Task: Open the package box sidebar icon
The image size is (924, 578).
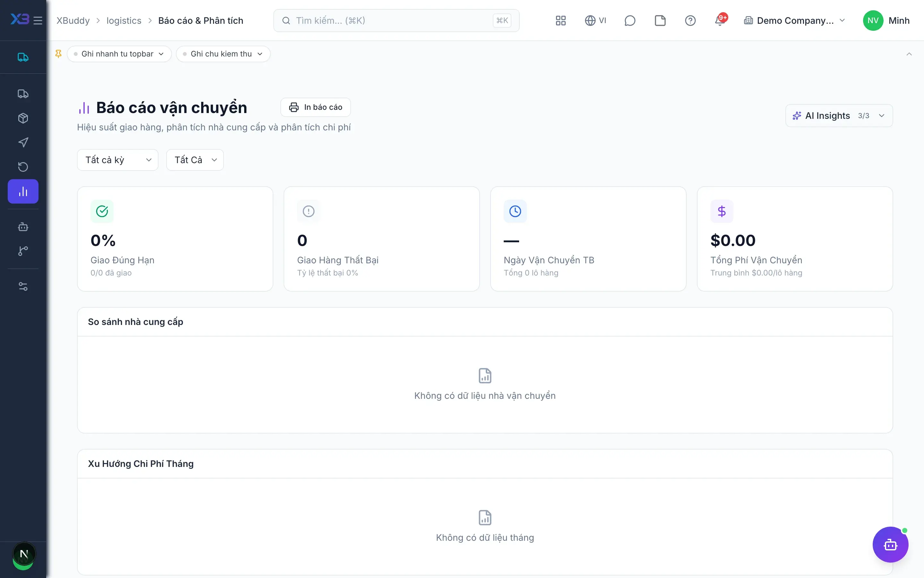Action: [x=23, y=118]
